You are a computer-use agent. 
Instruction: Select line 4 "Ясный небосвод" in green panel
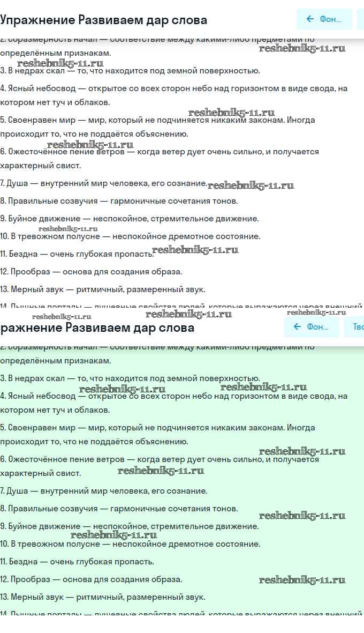[174, 403]
